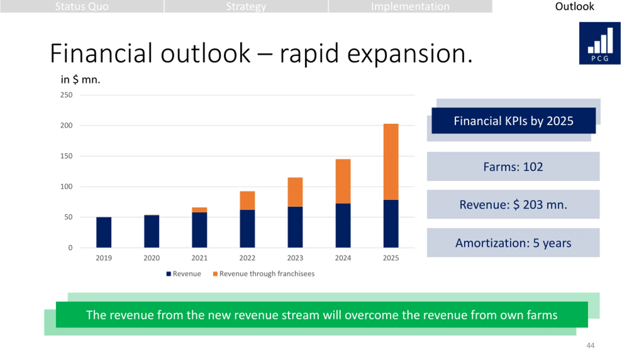Click the blue Revenue legend swatch

pyautogui.click(x=169, y=274)
